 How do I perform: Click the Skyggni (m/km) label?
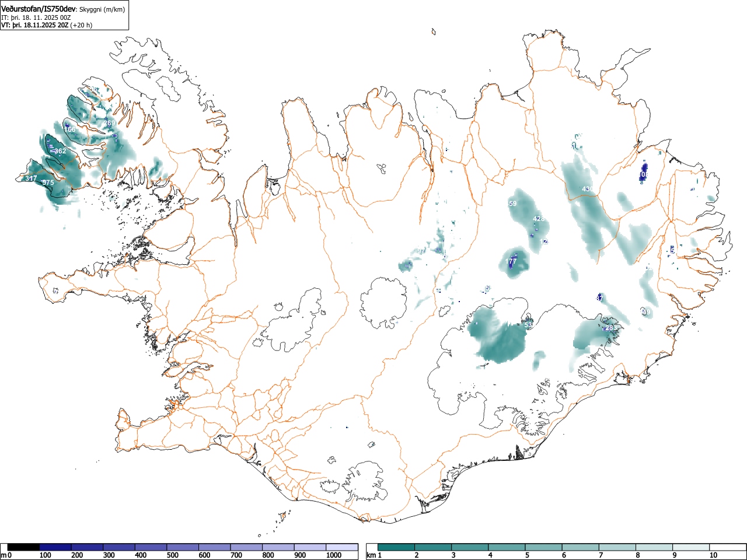pos(102,9)
